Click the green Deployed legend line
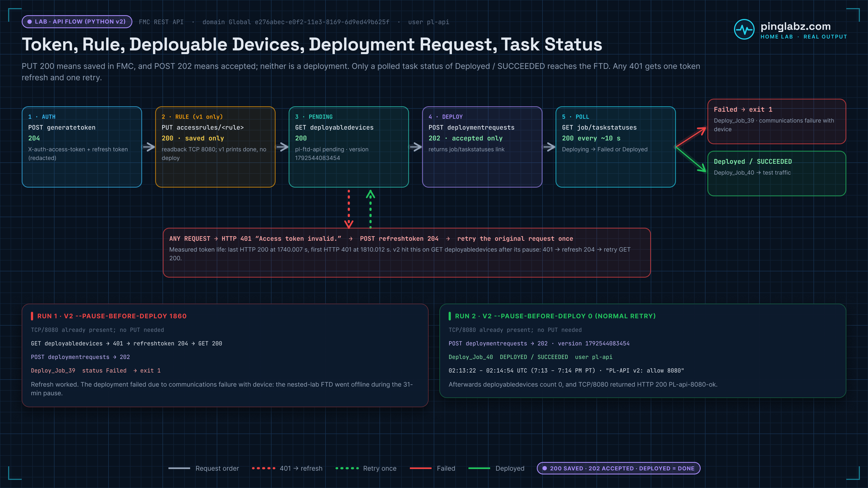Viewport: 868px width, 488px height. coord(479,468)
